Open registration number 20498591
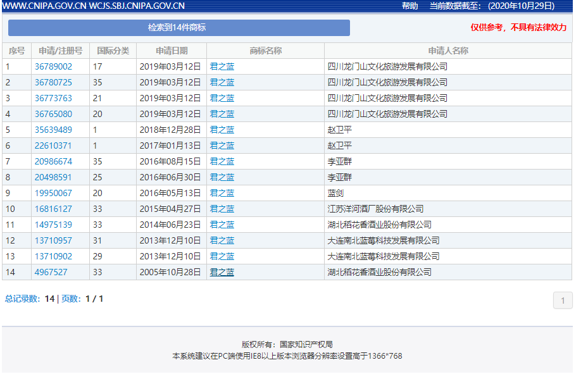 53,177
